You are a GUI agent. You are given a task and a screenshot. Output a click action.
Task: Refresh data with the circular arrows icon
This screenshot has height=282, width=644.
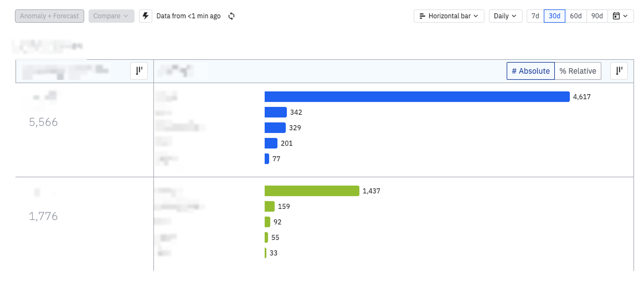[231, 16]
